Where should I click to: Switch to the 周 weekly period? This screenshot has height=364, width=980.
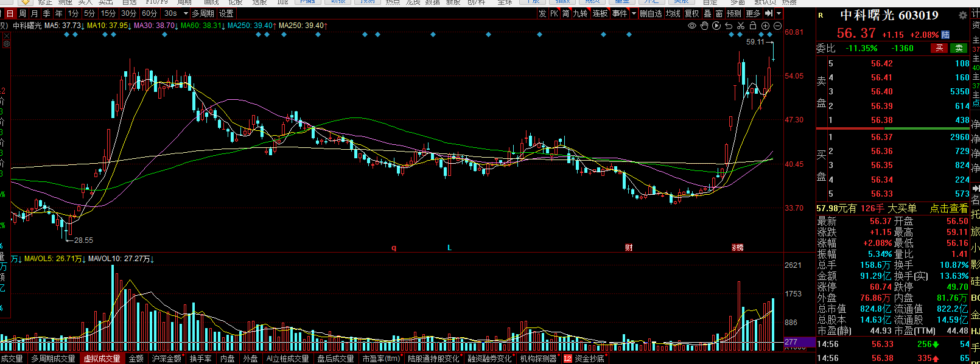point(23,13)
